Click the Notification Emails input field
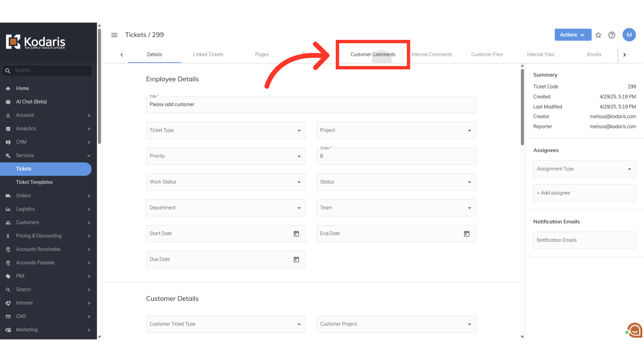The image size is (644, 362). (584, 240)
